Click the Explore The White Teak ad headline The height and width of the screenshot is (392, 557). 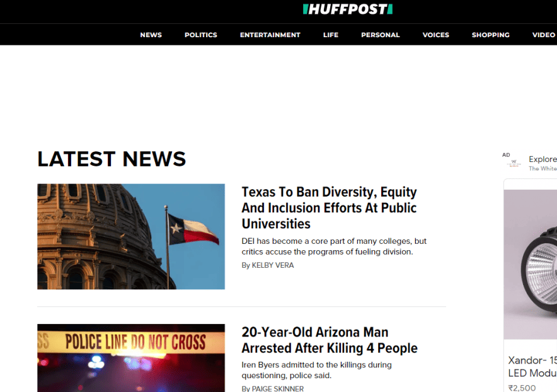[543, 159]
